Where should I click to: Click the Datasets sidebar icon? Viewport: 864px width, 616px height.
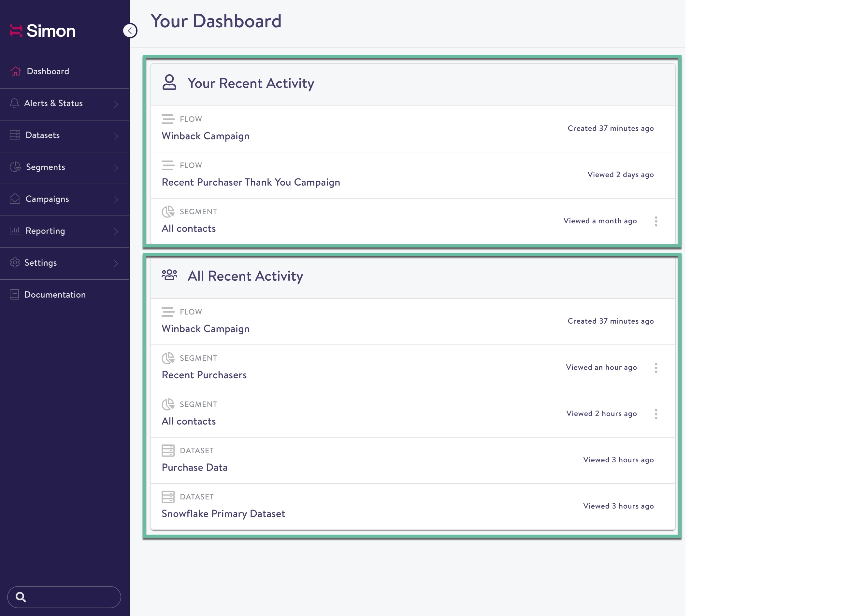15,135
